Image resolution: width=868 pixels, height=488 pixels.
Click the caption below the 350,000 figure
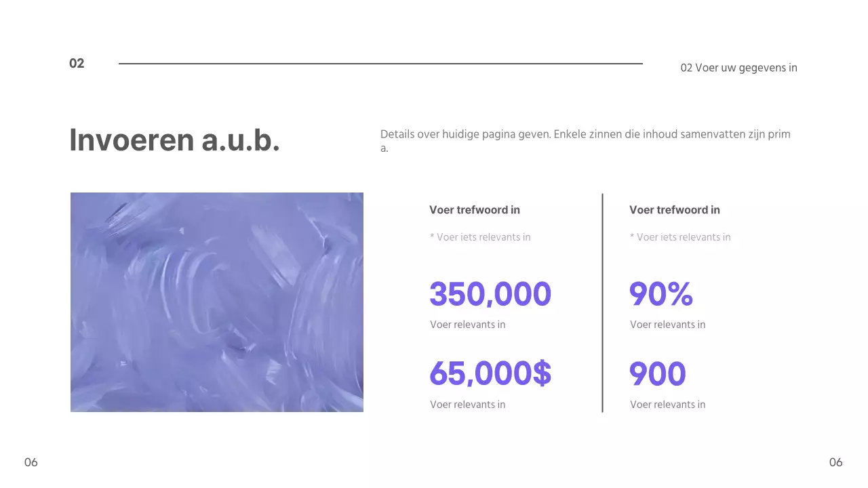(x=467, y=325)
